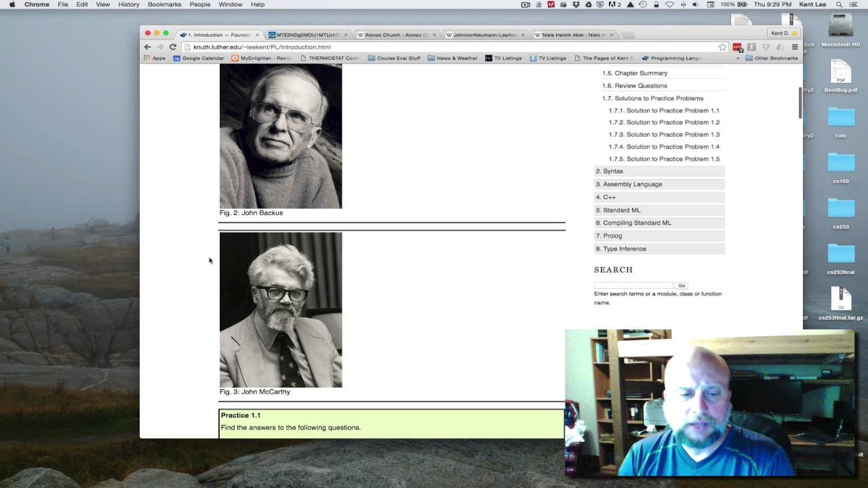Select the BestBuy.pdf desktop file
Image resolution: width=868 pixels, height=488 pixels.
click(841, 76)
